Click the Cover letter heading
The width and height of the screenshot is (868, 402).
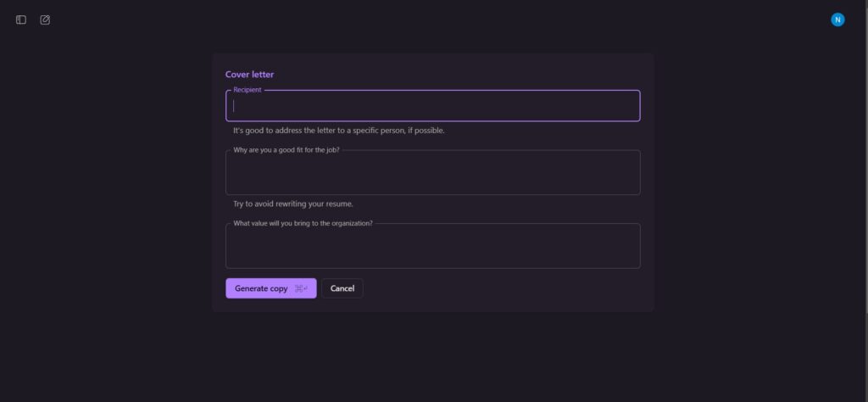coord(249,75)
